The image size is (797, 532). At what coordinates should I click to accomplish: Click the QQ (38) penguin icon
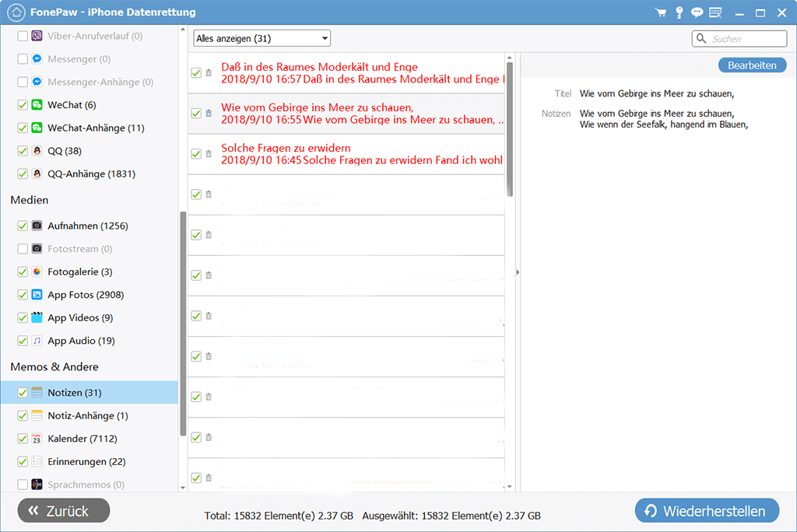[x=37, y=150]
